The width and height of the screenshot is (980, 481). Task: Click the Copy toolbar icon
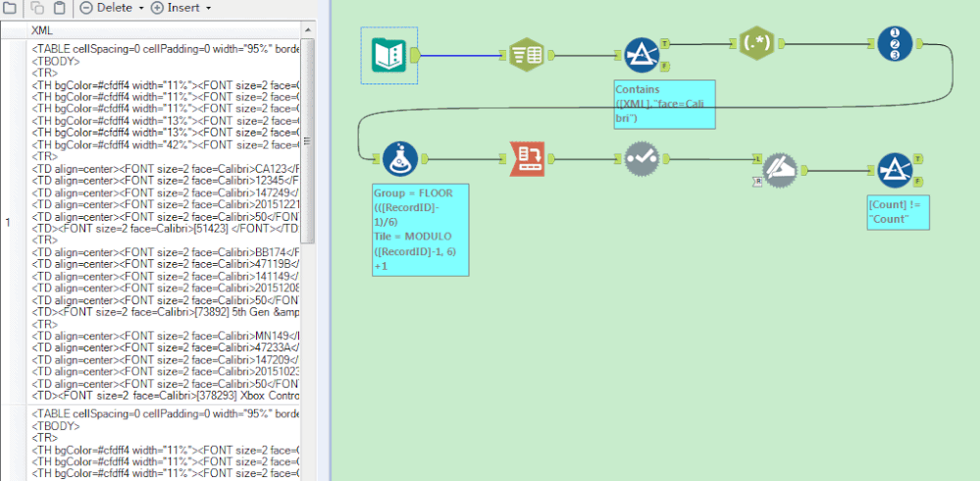click(x=37, y=8)
